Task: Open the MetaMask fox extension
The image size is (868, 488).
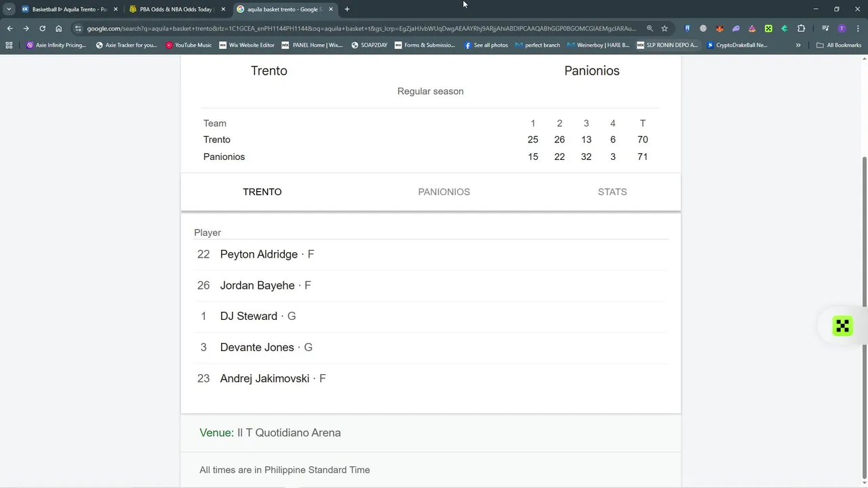Action: pyautogui.click(x=719, y=28)
